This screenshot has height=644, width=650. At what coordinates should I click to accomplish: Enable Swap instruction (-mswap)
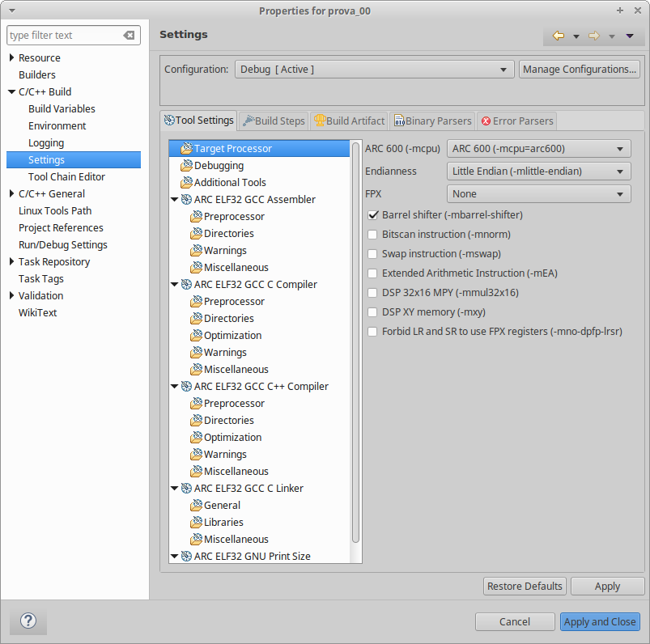[372, 254]
